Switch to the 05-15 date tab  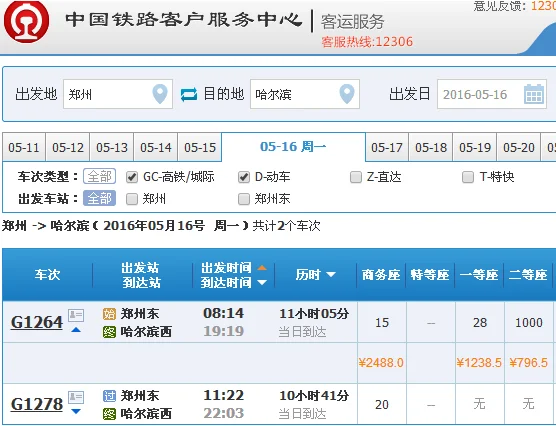coord(200,147)
